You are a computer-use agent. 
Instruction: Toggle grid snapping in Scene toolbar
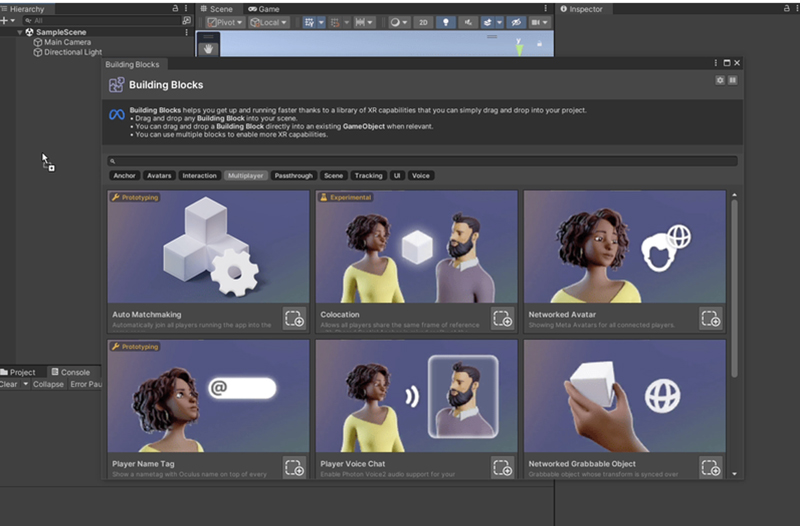click(309, 22)
